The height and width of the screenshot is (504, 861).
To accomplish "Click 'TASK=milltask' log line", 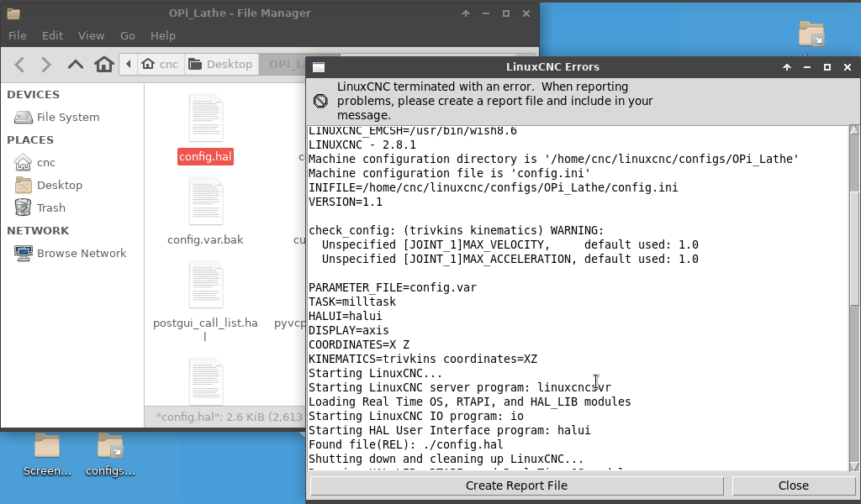I will (352, 302).
